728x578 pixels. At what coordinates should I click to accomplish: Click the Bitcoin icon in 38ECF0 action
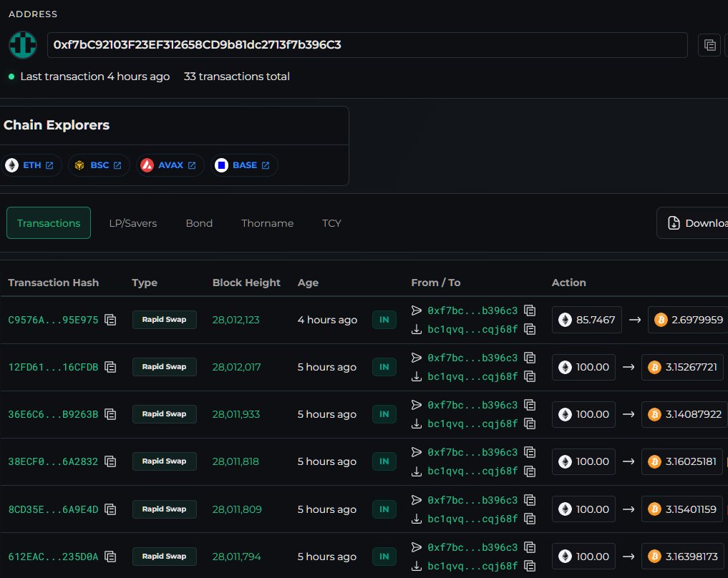tap(655, 461)
